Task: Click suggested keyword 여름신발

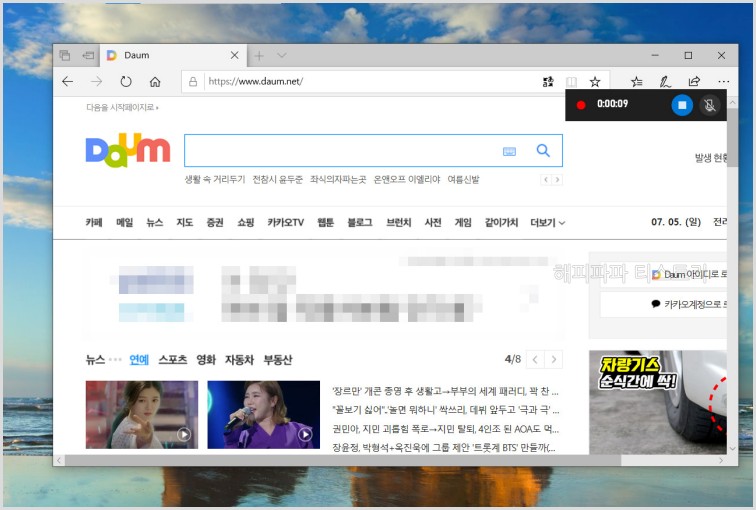Action: point(463,179)
